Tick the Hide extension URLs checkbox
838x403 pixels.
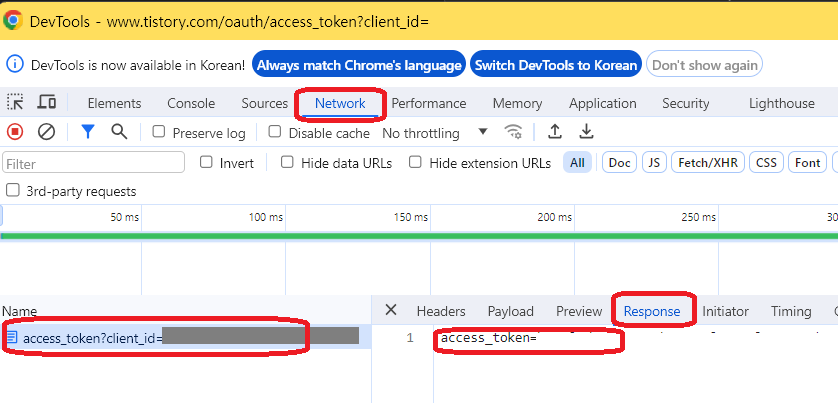415,162
